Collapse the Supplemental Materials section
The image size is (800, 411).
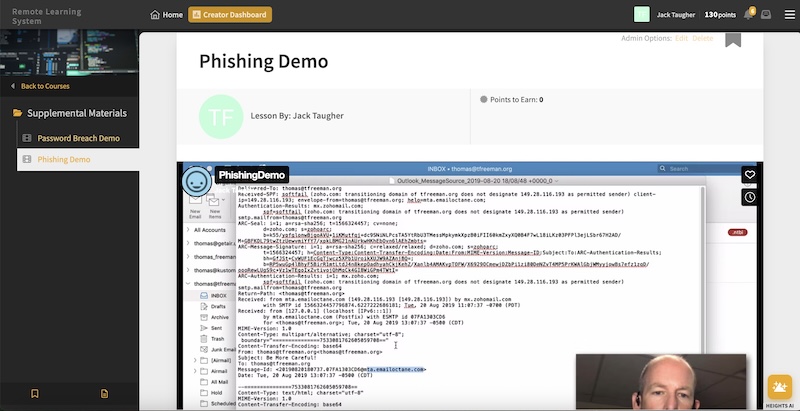pos(77,113)
